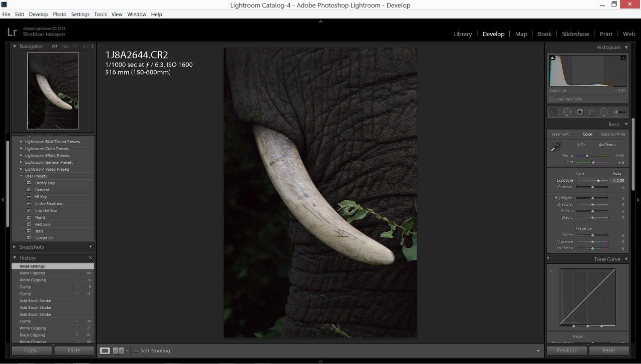Hide the right panel with the edge arrow

(x=638, y=200)
